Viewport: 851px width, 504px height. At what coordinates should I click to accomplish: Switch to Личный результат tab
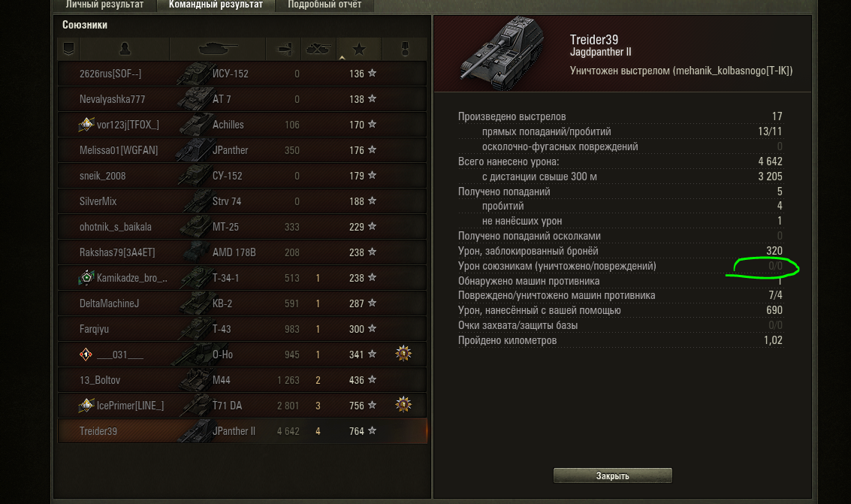coord(104,5)
